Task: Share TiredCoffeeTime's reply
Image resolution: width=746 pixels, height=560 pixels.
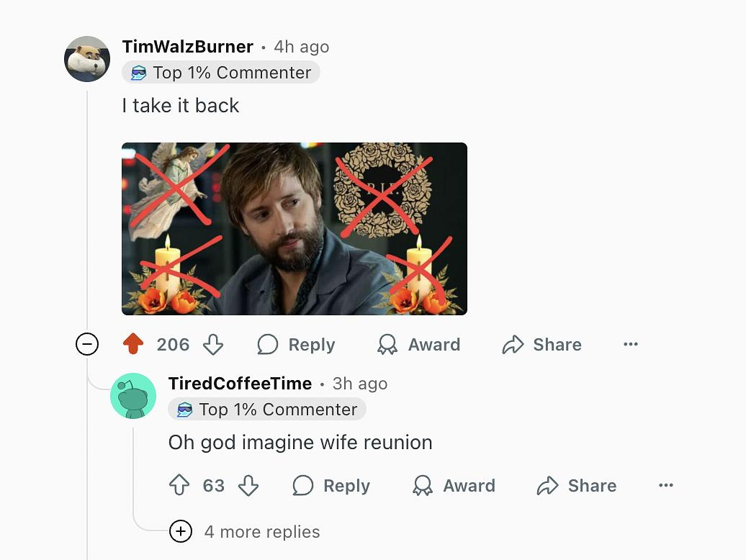Action: [577, 486]
